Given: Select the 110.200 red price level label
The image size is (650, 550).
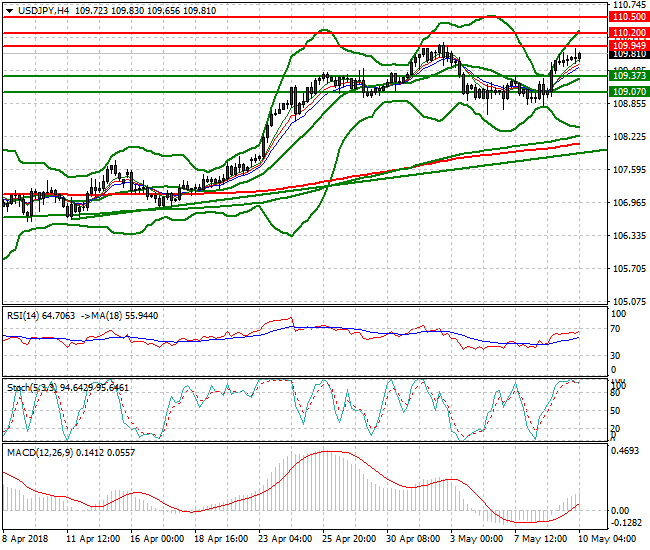Looking at the screenshot, I should pyautogui.click(x=629, y=33).
